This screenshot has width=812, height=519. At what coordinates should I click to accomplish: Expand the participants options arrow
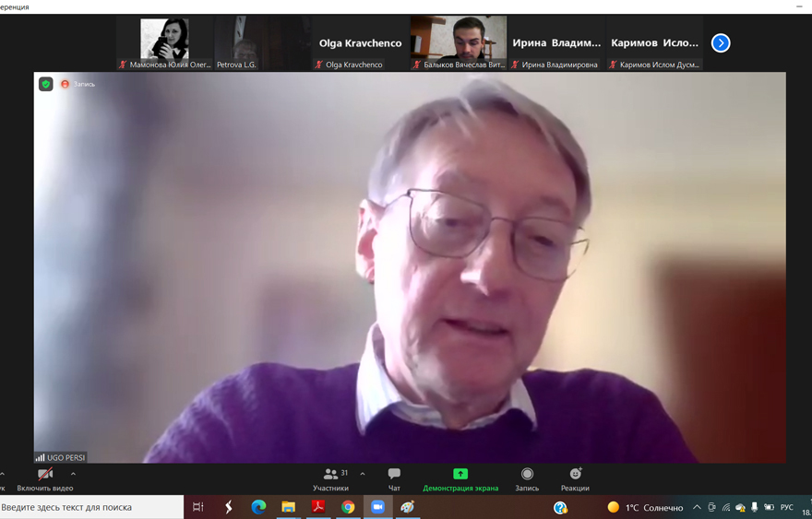363,474
